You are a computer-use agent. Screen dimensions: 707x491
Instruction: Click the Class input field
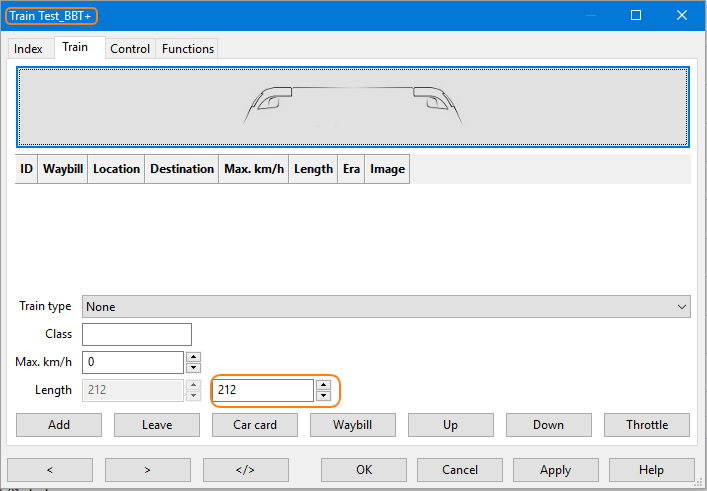tap(137, 334)
